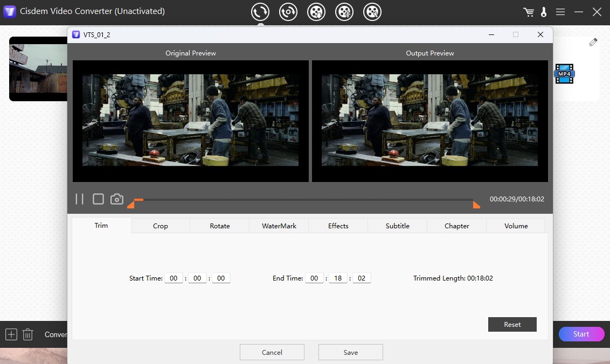Take a snapshot with camera icon
The image size is (610, 364).
(x=117, y=199)
